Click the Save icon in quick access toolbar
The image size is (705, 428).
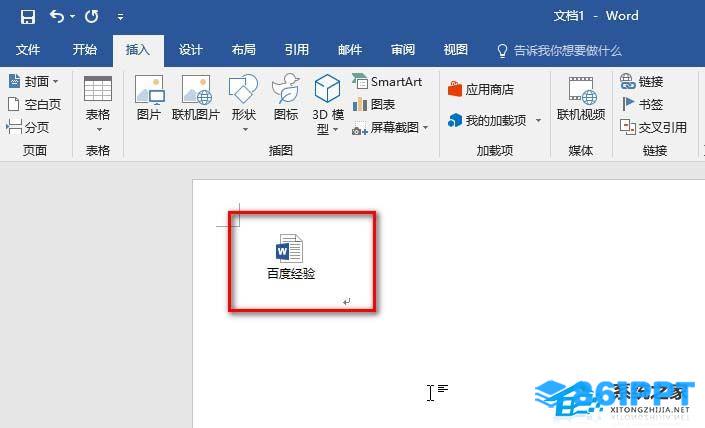[x=27, y=17]
